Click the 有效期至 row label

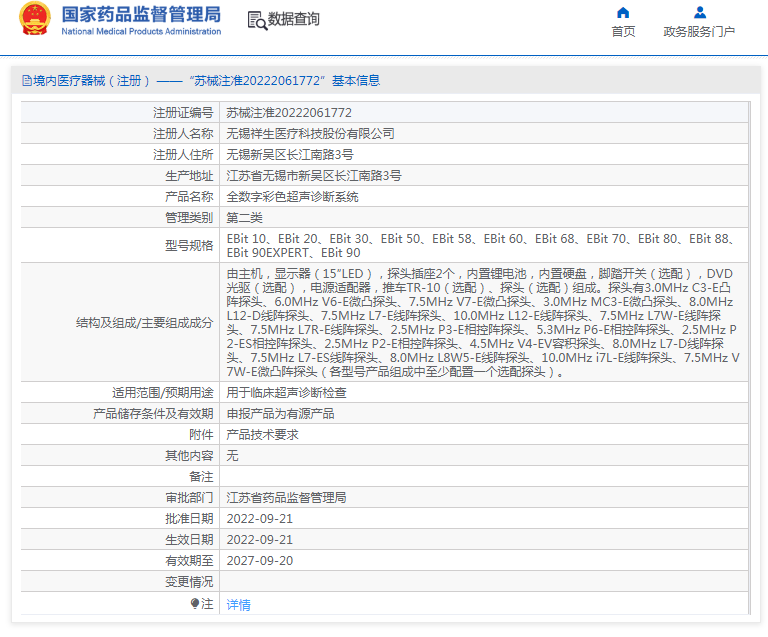tap(189, 561)
